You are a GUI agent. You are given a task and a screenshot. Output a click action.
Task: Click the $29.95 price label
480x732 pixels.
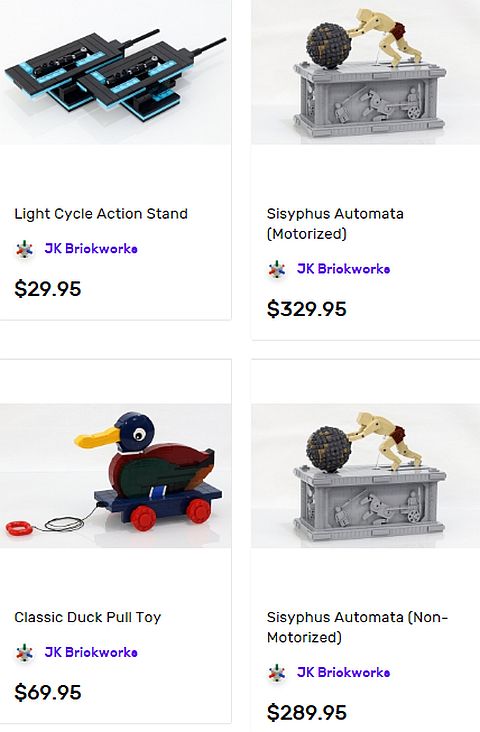[x=48, y=289]
